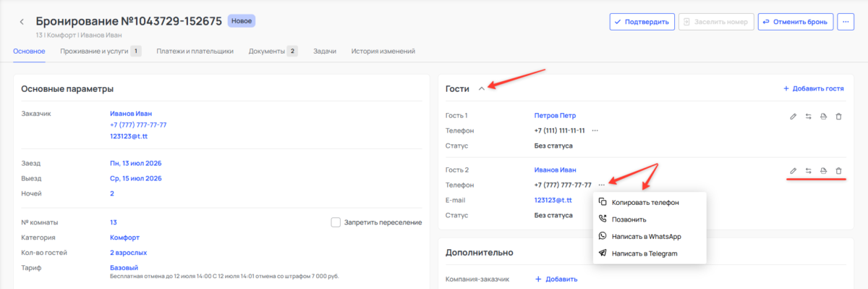Switch to Платежи и плательщики tab

pyautogui.click(x=195, y=51)
